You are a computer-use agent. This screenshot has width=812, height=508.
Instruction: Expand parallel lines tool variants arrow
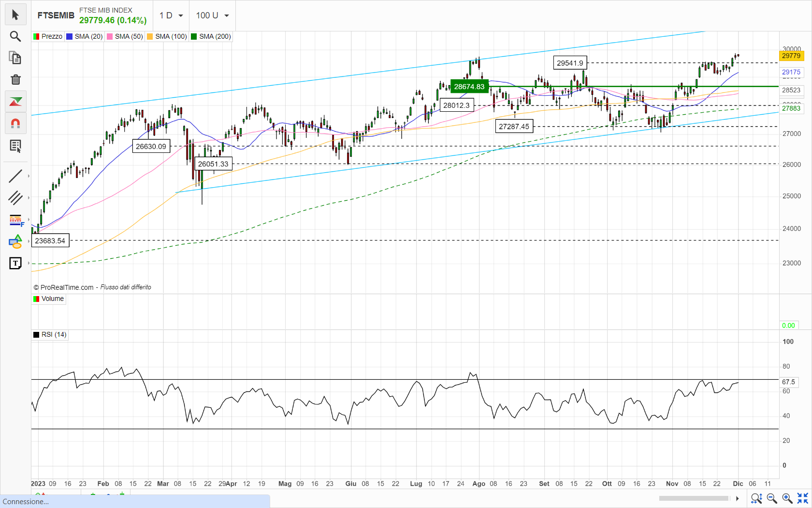point(29,198)
